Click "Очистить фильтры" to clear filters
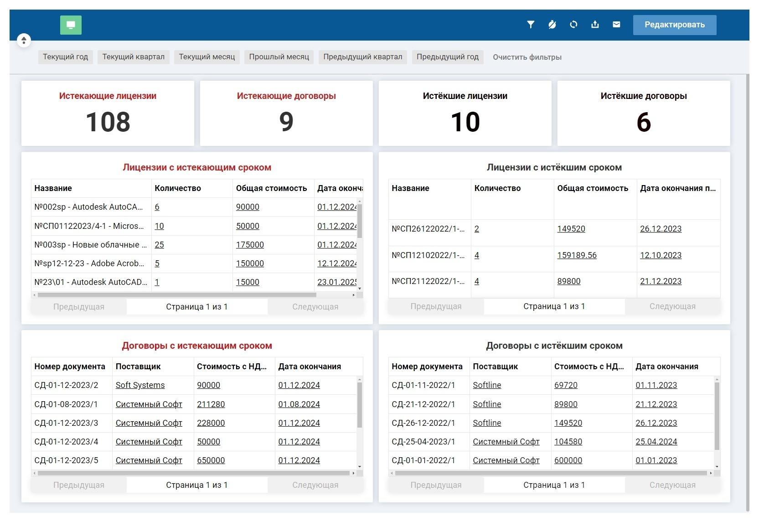Image resolution: width=759 pixels, height=532 pixels. pos(527,57)
